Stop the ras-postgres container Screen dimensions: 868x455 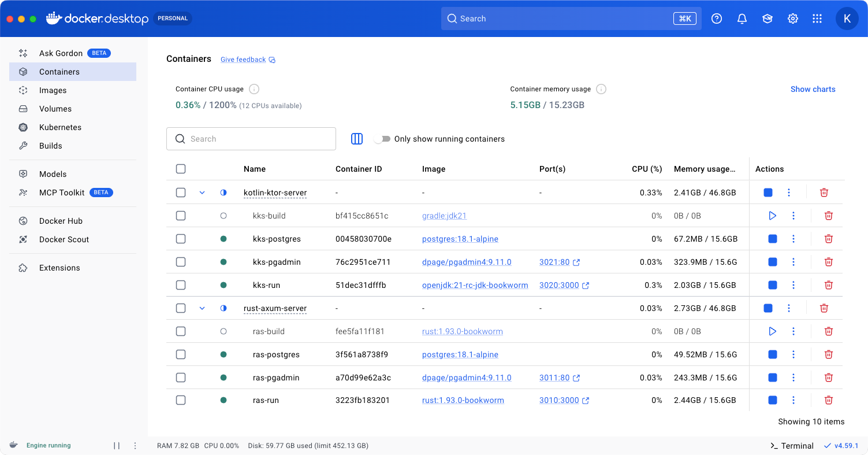point(773,354)
